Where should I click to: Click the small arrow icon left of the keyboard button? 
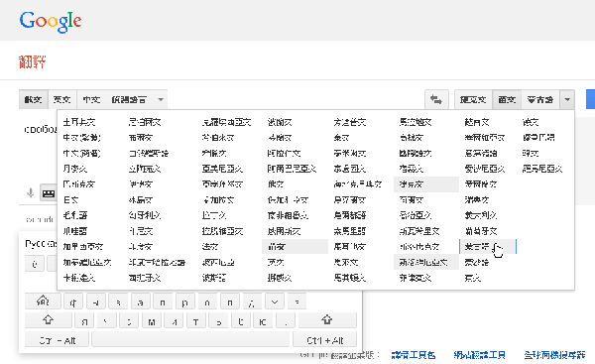[31, 193]
